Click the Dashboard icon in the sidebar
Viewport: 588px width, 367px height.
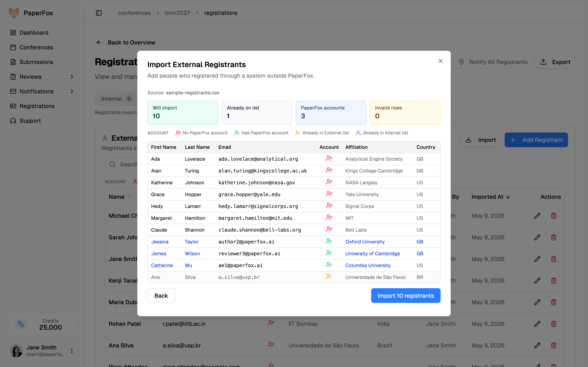(13, 33)
